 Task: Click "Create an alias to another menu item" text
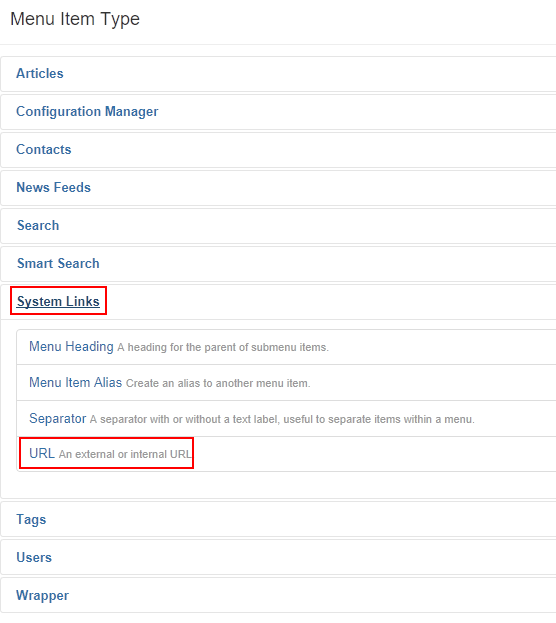pos(218,383)
